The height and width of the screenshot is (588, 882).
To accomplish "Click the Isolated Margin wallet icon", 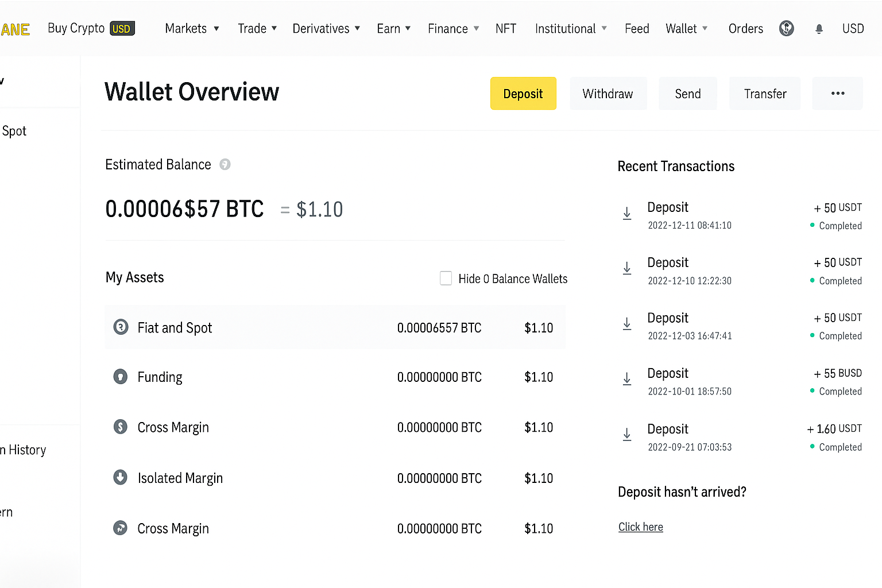I will tap(121, 478).
